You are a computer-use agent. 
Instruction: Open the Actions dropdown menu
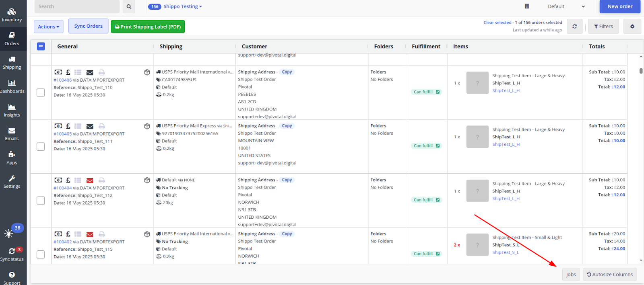click(x=49, y=27)
